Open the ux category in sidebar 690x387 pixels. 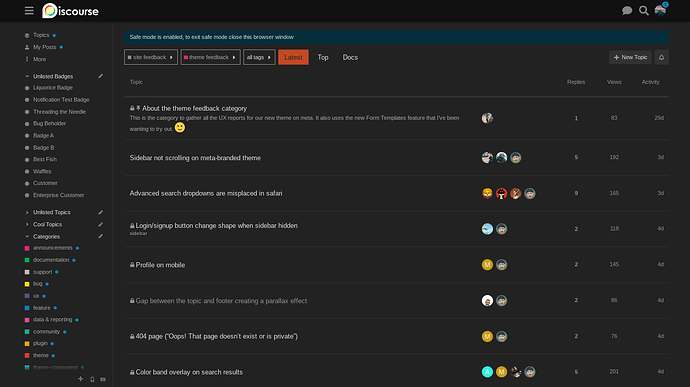pyautogui.click(x=36, y=296)
